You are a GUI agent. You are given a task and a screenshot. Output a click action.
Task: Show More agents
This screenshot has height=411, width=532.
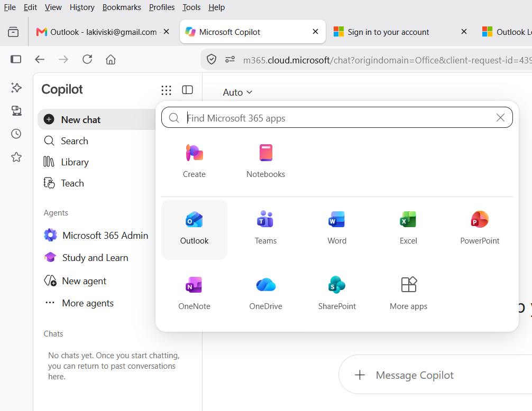pos(79,303)
